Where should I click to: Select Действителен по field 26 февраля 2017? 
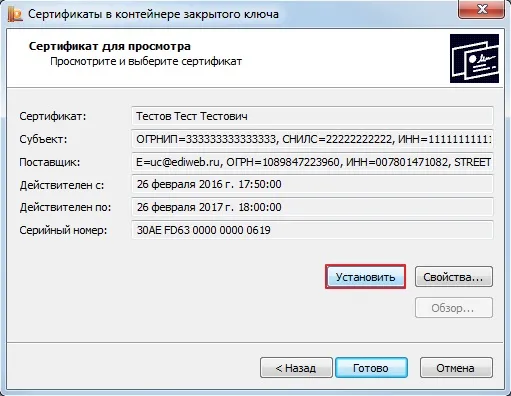(x=312, y=207)
